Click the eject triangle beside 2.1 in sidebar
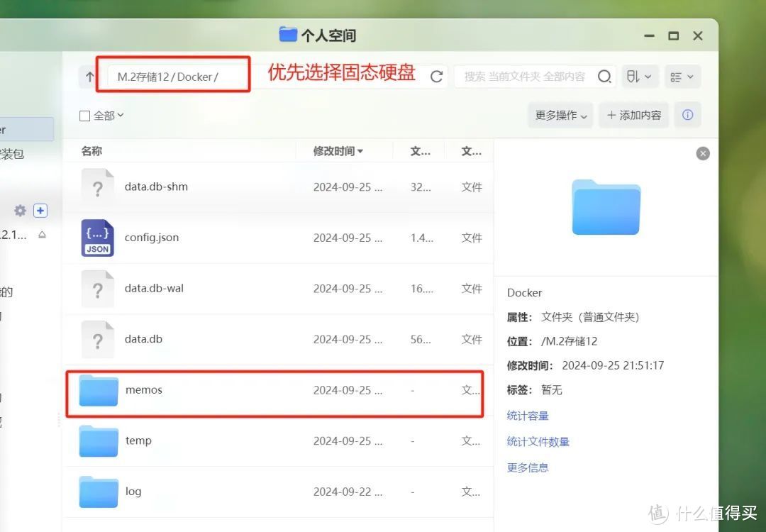Screen dimensions: 766x532 point(41,235)
